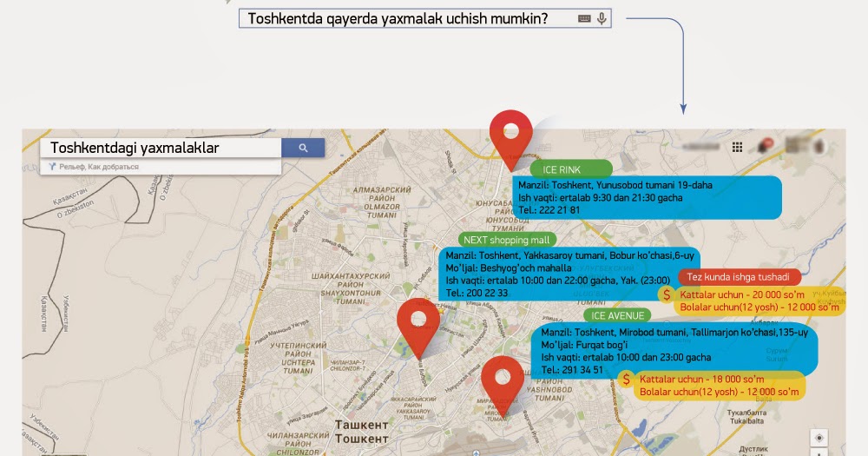Click the green ICE RINK label
868x456 pixels.
coord(571,169)
